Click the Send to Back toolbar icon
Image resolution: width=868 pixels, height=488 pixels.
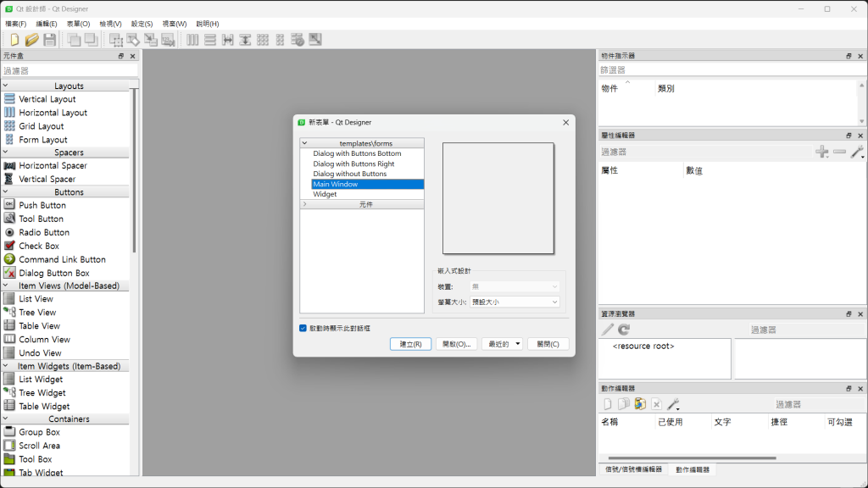tap(74, 39)
